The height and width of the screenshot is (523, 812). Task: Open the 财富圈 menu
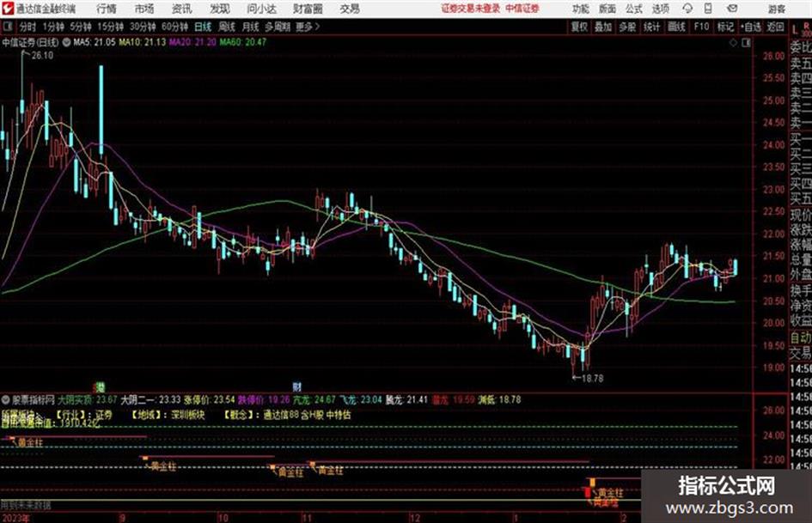[x=308, y=9]
